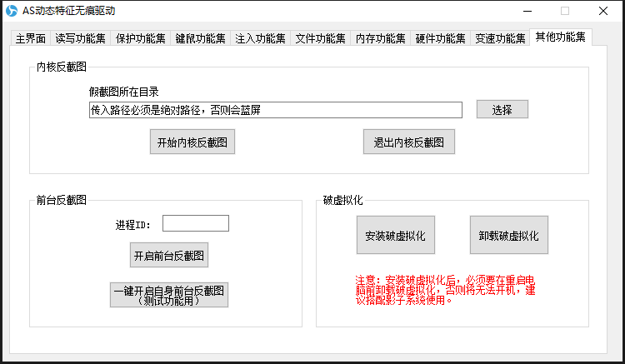Click the 安装破虚拟化 button
Screen dimensions: 625x364
pyautogui.click(x=395, y=236)
